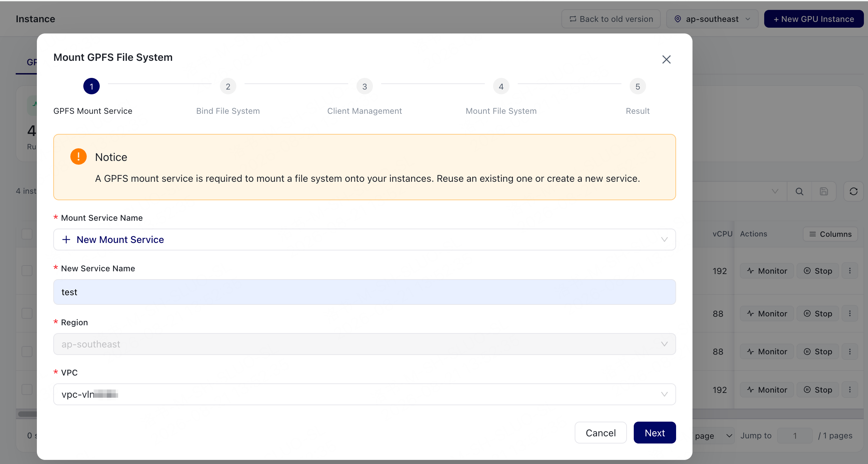Viewport: 868px width, 464px height.
Task: Click the save filter icon
Action: pyautogui.click(x=824, y=191)
